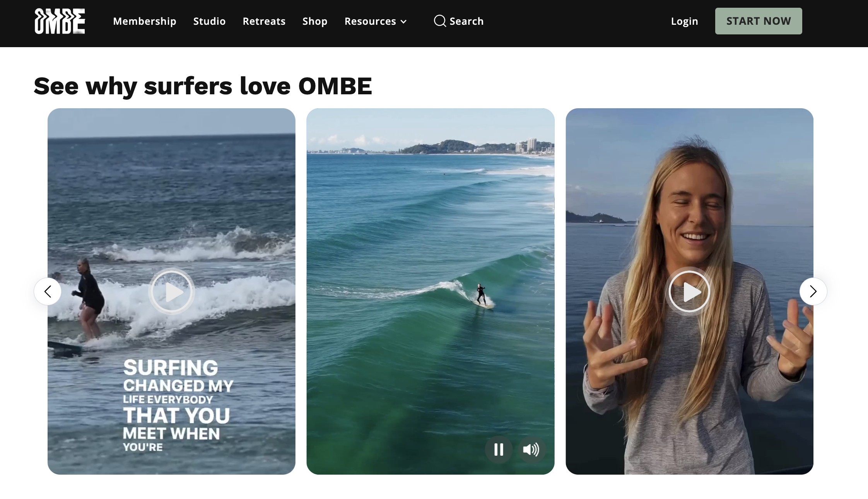
Task: Open the Login link
Action: click(x=684, y=21)
